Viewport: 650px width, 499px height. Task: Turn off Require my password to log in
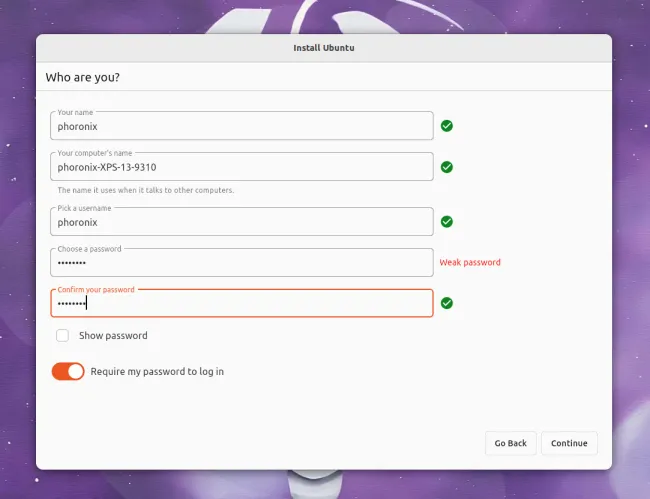click(x=68, y=371)
